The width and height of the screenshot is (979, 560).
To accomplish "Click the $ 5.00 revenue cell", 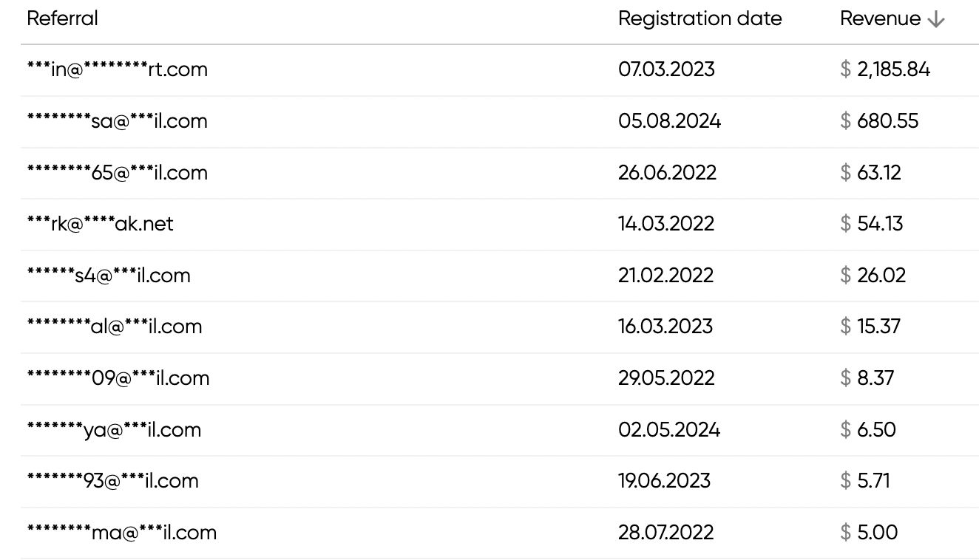I will coord(869,533).
